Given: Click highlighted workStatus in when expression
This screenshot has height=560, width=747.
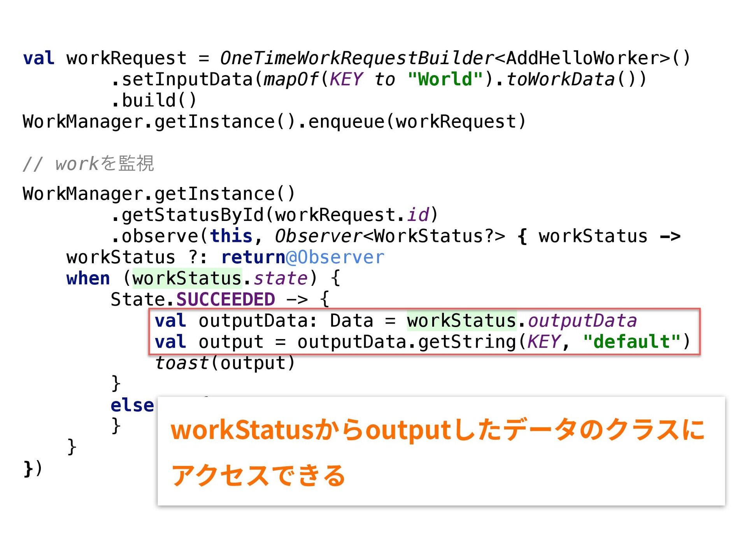Looking at the screenshot, I should point(187,278).
